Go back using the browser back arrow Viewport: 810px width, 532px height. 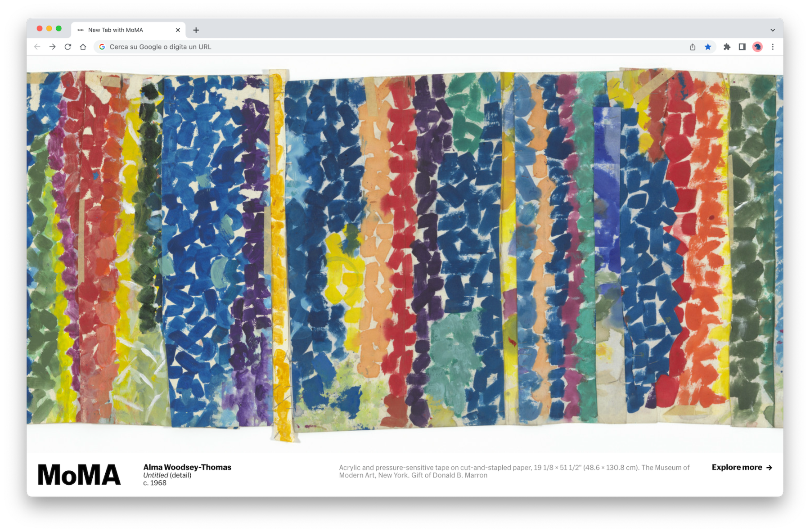point(37,47)
